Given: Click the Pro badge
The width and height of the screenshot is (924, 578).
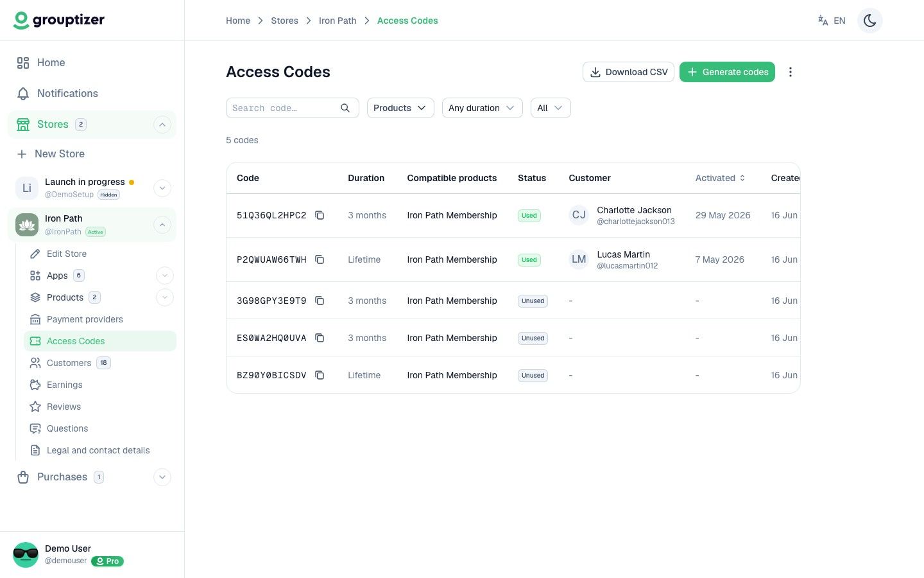Looking at the screenshot, I should (x=107, y=561).
